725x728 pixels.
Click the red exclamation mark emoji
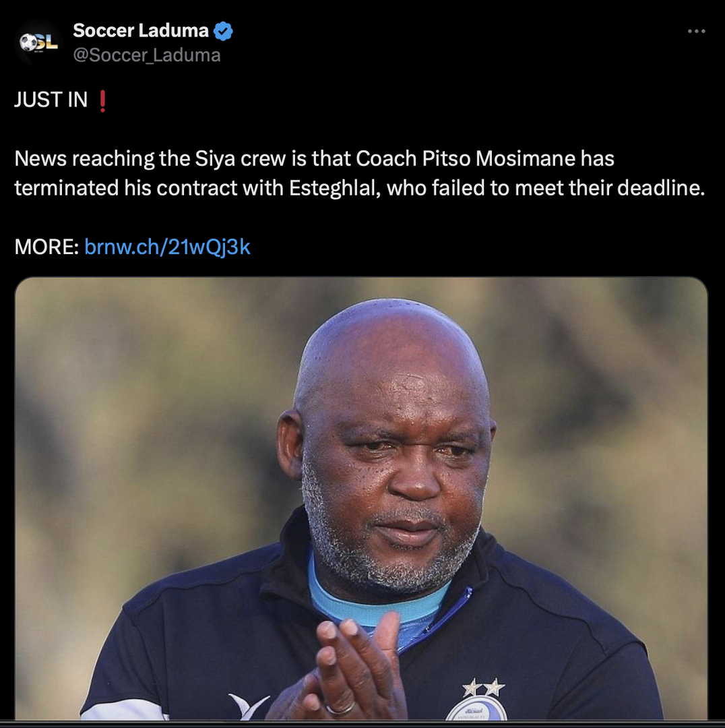click(102, 100)
